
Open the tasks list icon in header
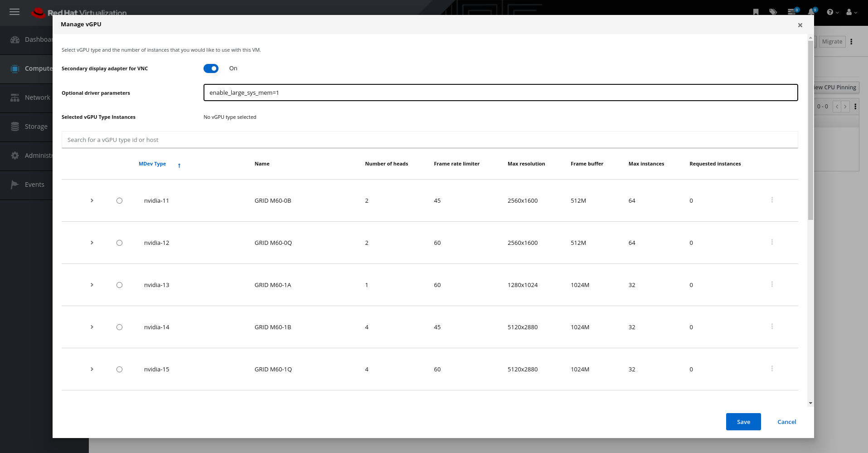[x=792, y=12]
